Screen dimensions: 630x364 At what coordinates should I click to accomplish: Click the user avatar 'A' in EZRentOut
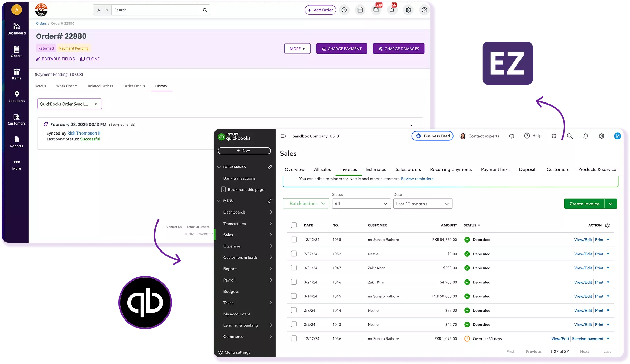click(x=17, y=10)
